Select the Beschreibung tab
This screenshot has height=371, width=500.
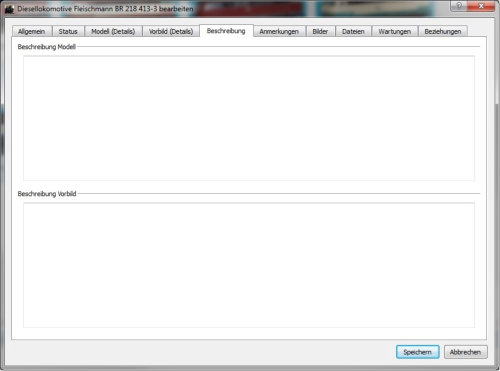coord(226,31)
